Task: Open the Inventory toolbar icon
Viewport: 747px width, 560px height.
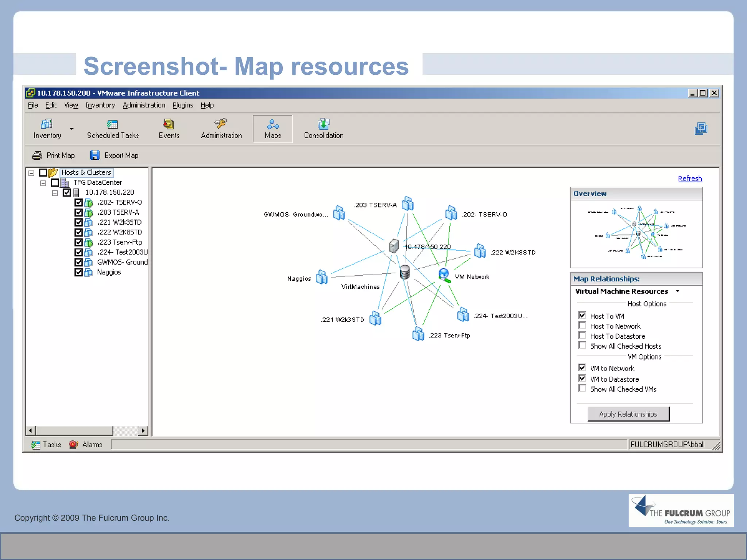Action: tap(47, 129)
